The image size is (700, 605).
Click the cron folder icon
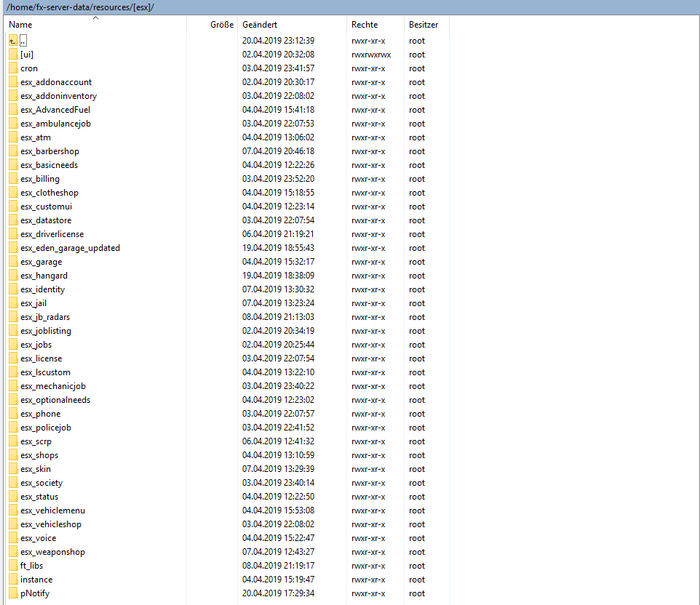click(x=13, y=68)
